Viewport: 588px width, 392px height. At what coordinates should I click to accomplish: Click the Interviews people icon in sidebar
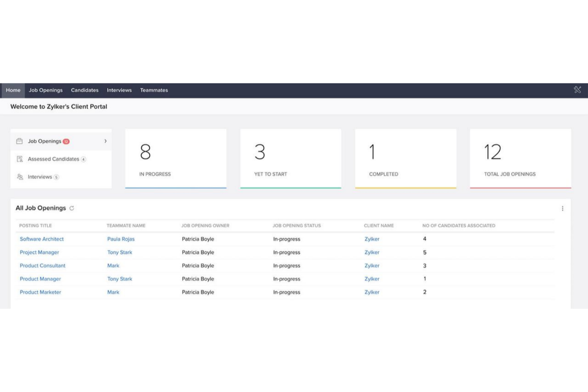pyautogui.click(x=19, y=177)
